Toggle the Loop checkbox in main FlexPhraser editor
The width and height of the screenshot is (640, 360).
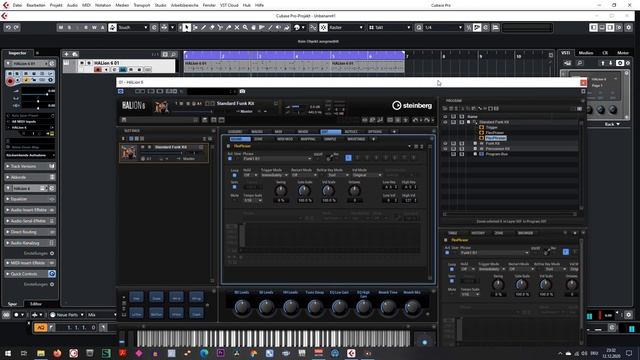point(234,175)
